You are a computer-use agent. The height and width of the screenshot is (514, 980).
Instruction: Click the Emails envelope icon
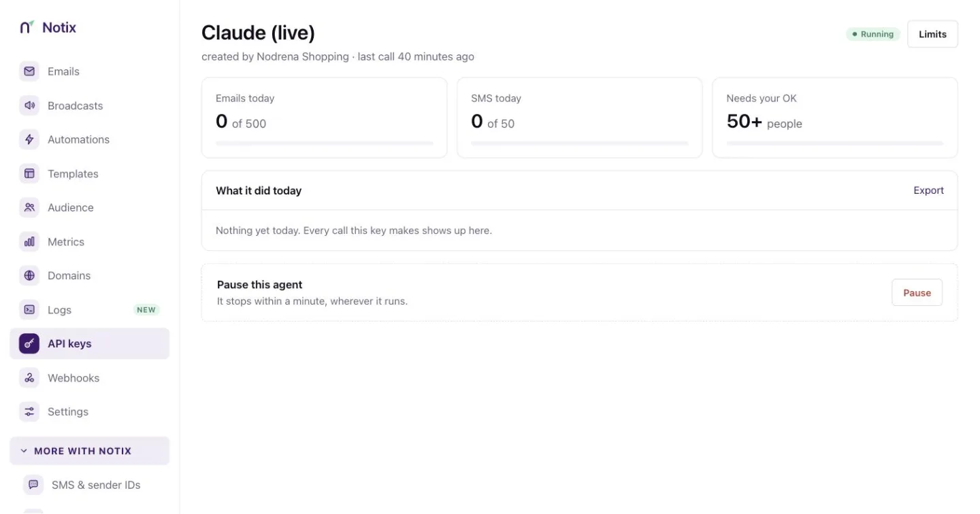pyautogui.click(x=29, y=71)
